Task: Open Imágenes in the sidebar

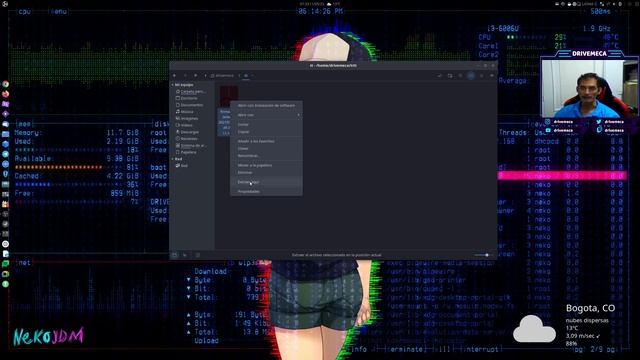Action: 187,118
